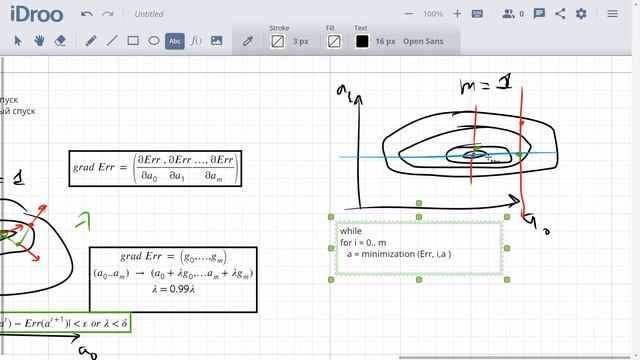Click the λ = 0.99λ formula box
Viewport: 640px width, 360px height.
point(173,280)
